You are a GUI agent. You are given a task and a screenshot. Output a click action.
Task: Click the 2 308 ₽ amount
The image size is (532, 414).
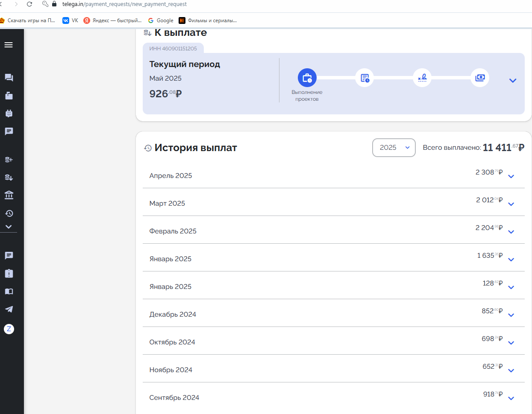pyautogui.click(x=489, y=172)
